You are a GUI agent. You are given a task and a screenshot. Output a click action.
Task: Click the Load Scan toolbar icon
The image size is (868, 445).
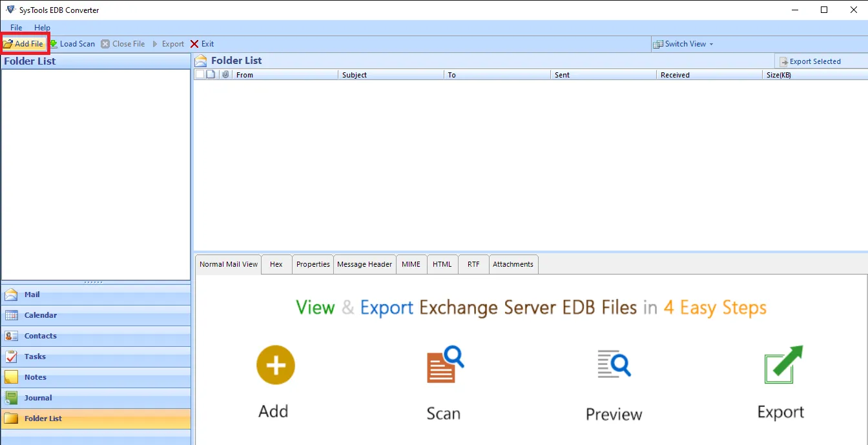pos(54,44)
